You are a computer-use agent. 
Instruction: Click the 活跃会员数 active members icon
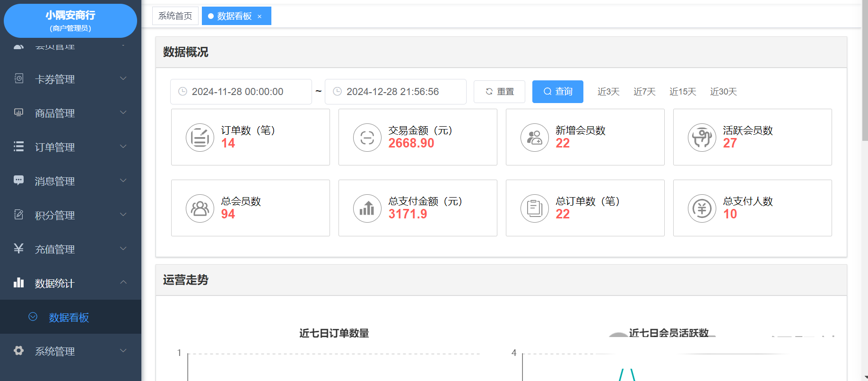pos(702,138)
